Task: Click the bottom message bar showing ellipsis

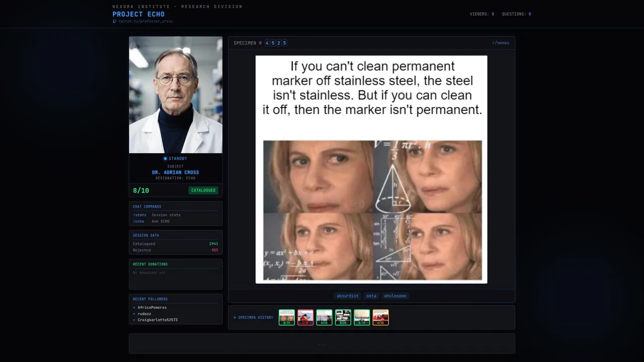Action: pyautogui.click(x=322, y=344)
